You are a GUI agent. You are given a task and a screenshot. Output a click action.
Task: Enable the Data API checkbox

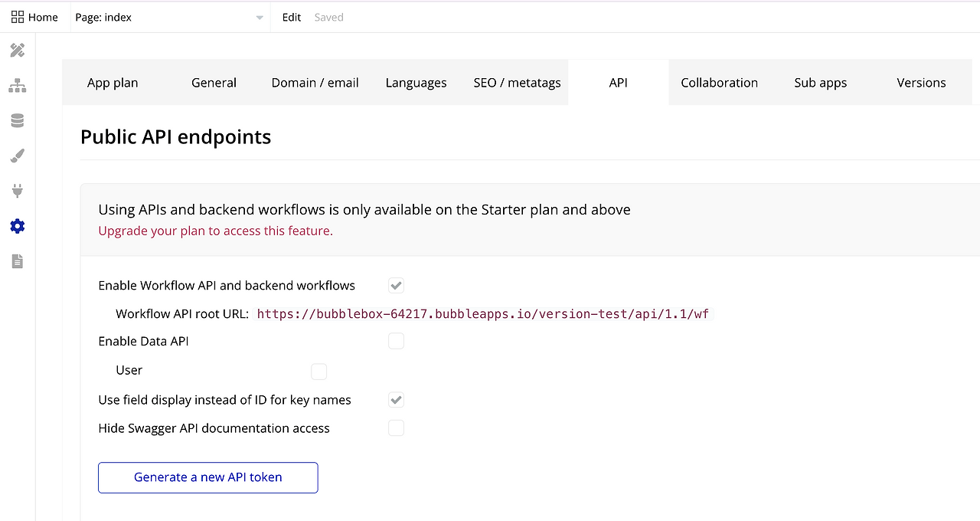point(396,341)
